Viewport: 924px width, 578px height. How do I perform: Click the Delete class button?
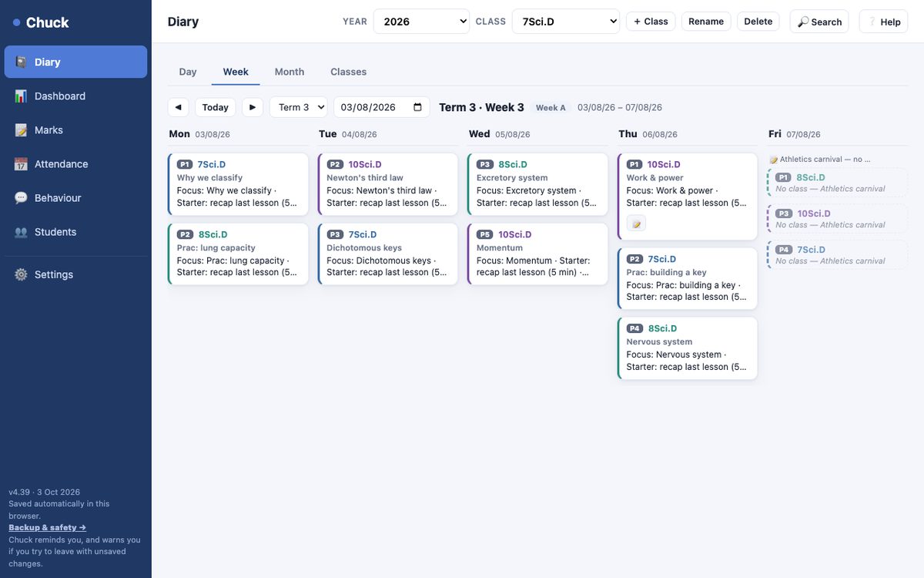click(758, 22)
